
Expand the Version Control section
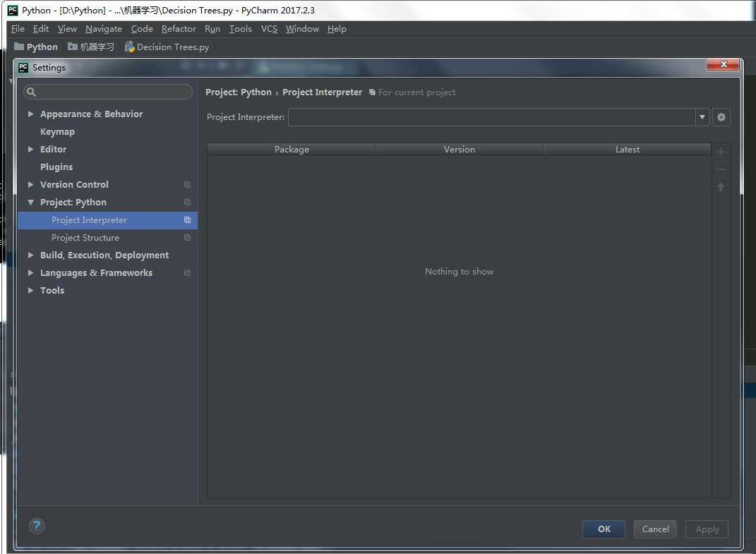(x=30, y=185)
